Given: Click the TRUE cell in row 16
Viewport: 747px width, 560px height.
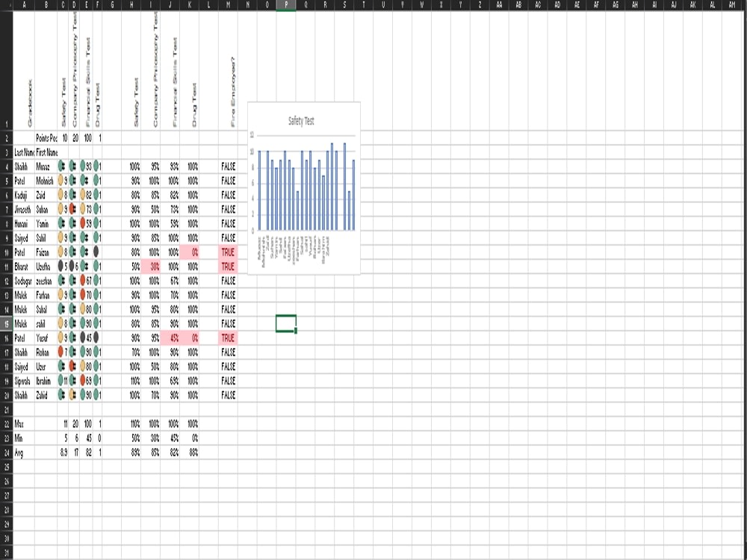Looking at the screenshot, I should [x=228, y=337].
